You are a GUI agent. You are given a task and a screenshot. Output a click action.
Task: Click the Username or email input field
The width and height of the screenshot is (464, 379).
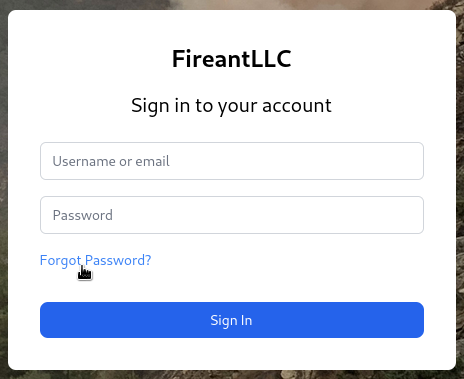(232, 161)
